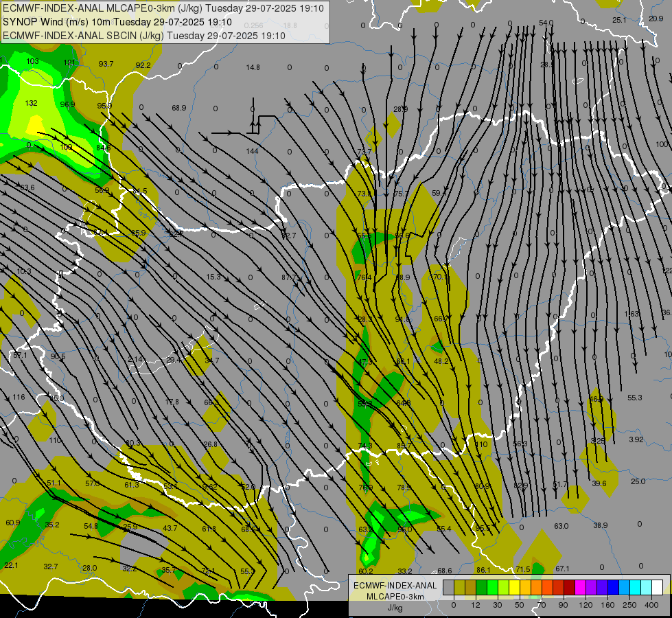Click the MLCAPE0-3km title line at top
Viewport: 672px width, 618px height.
[163, 8]
